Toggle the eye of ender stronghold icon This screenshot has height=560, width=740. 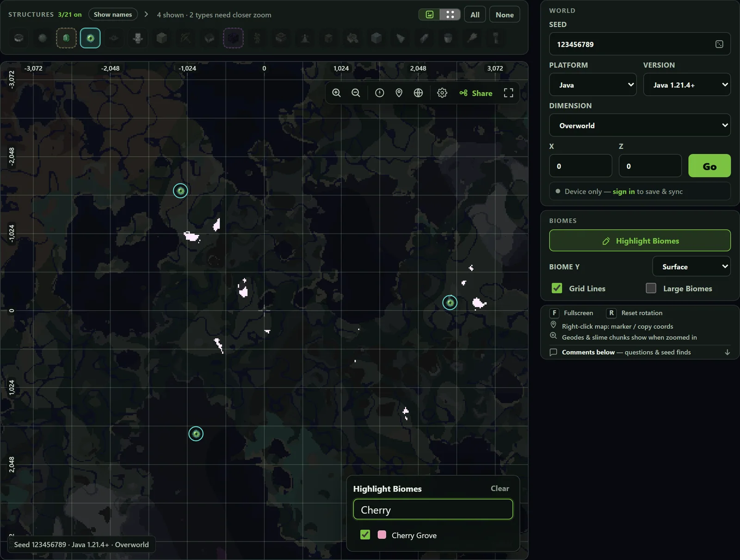[90, 38]
